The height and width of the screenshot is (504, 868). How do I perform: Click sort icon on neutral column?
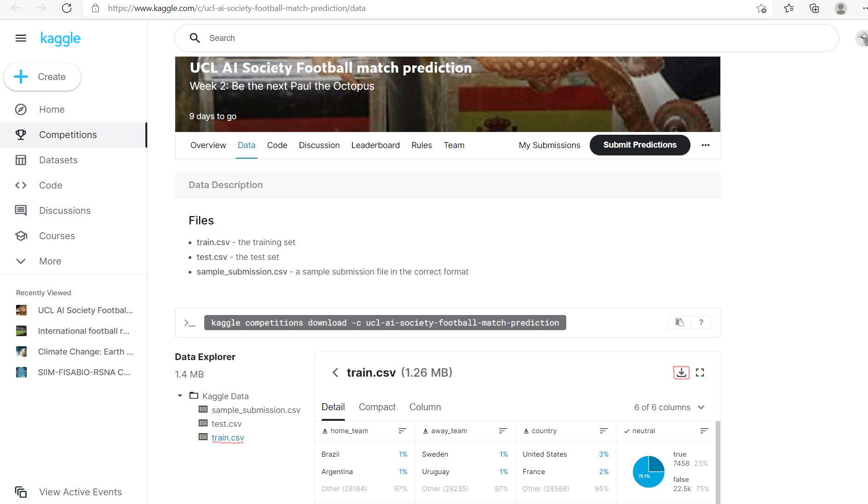point(704,431)
